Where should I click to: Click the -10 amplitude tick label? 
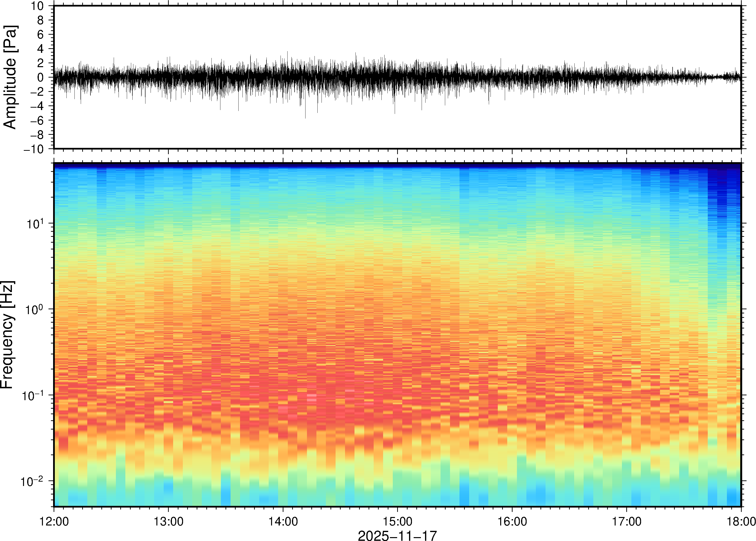[x=34, y=149]
